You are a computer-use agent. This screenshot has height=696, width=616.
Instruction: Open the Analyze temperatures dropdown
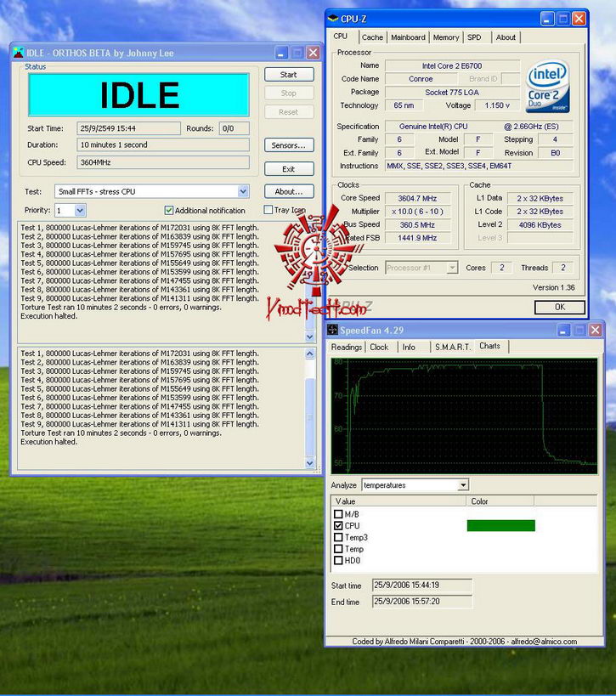point(463,485)
